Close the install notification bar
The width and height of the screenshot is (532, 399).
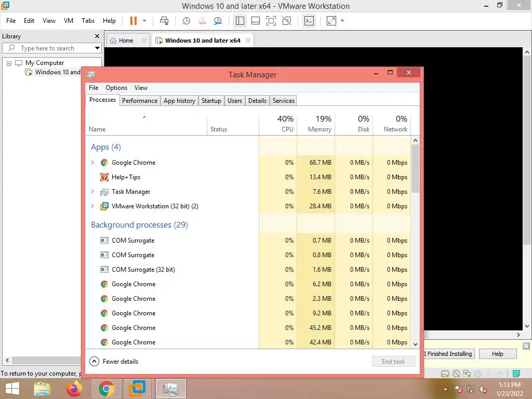pos(526,346)
